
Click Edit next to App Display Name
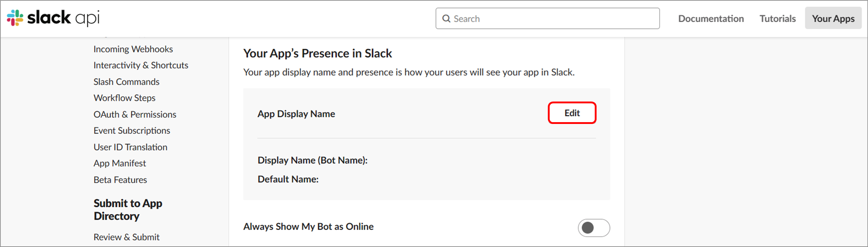(572, 113)
